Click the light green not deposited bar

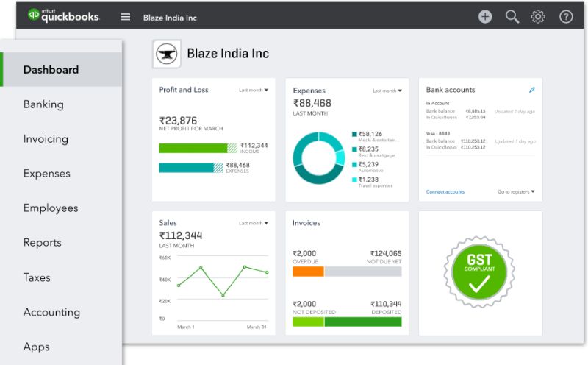tap(308, 322)
